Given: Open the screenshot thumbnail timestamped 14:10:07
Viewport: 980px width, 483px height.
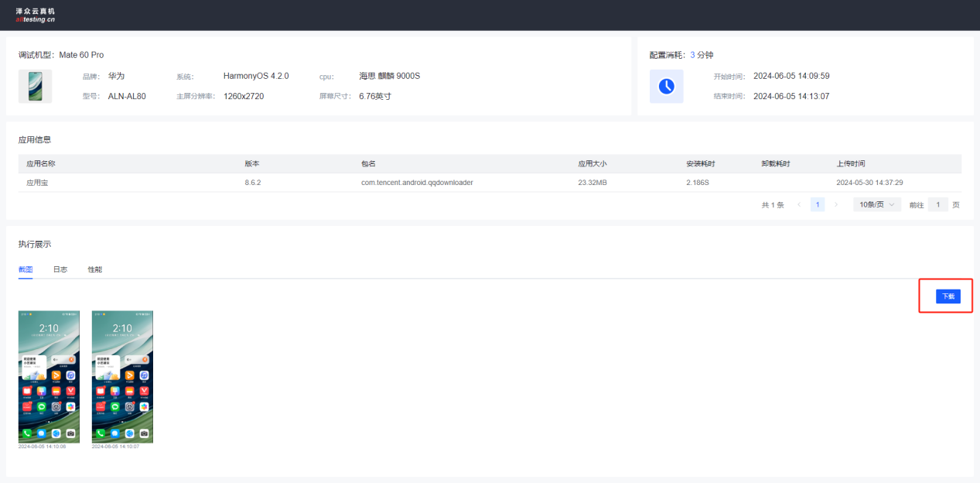Looking at the screenshot, I should pos(122,377).
